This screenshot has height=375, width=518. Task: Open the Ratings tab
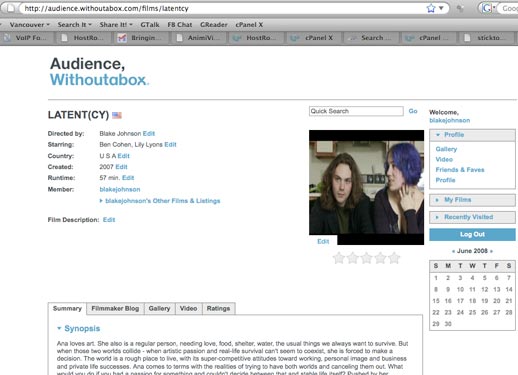[218, 309]
